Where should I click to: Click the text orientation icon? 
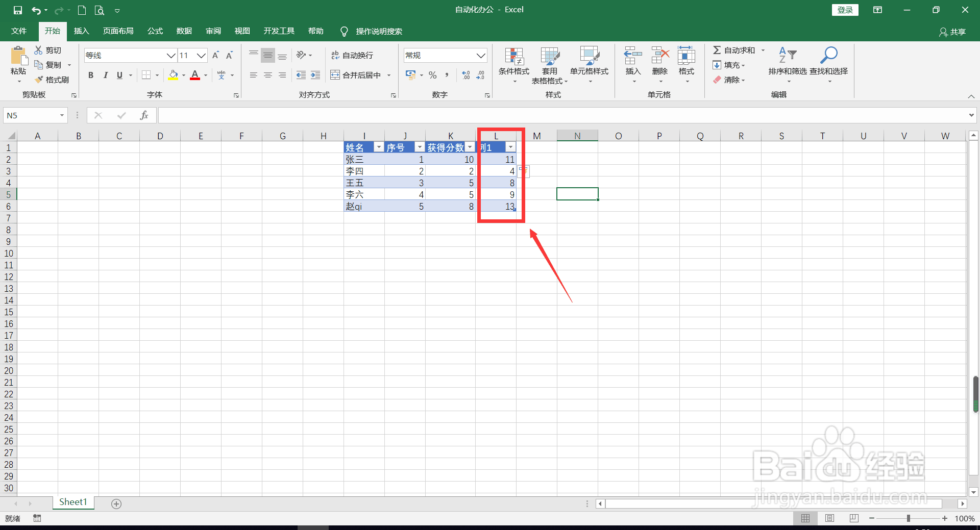[301, 55]
